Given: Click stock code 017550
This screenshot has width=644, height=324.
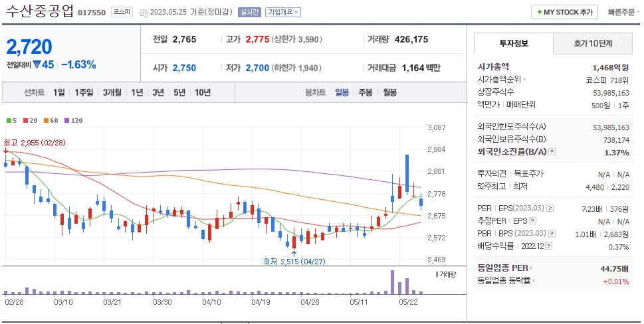Looking at the screenshot, I should [92, 13].
